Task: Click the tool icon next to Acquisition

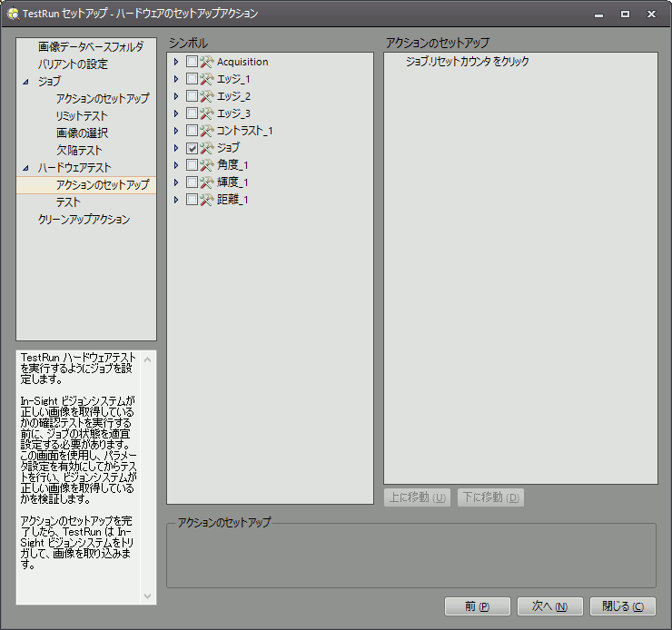Action: click(x=206, y=62)
